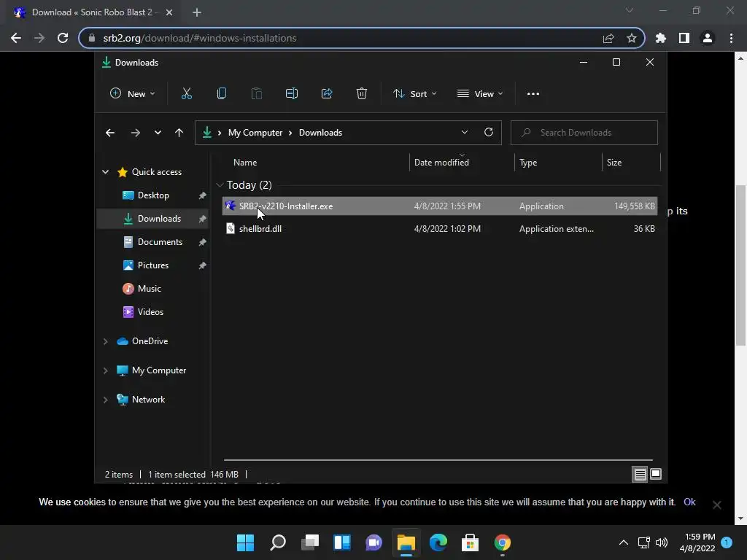Open Microsoft Store from taskbar

pyautogui.click(x=471, y=542)
